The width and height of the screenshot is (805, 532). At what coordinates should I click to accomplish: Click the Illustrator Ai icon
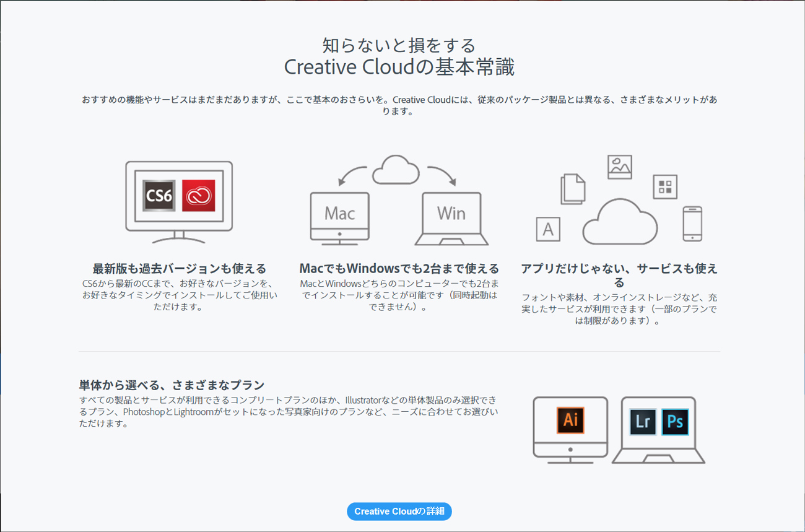[570, 421]
